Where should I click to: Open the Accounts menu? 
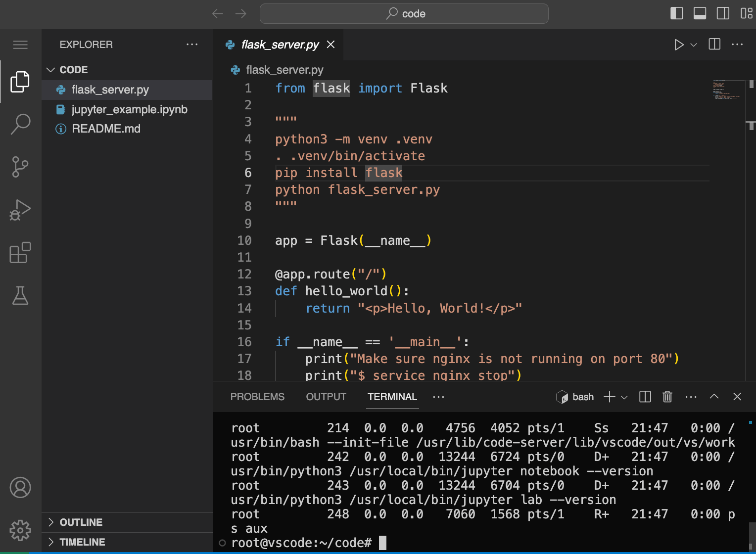20,488
